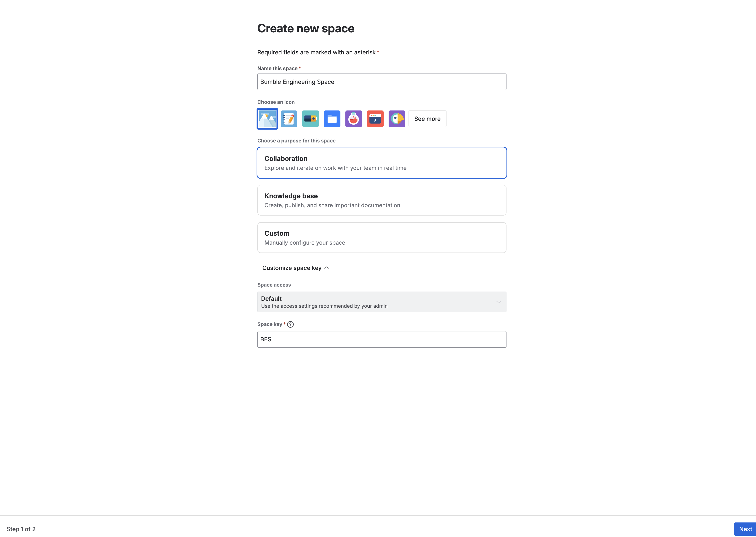Select the blue folder space icon

(332, 119)
